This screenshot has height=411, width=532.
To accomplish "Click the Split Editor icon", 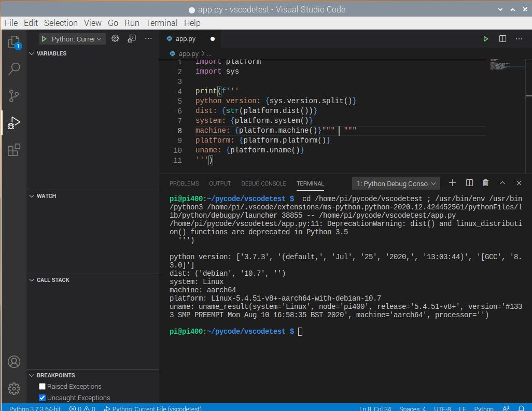I will coord(502,39).
